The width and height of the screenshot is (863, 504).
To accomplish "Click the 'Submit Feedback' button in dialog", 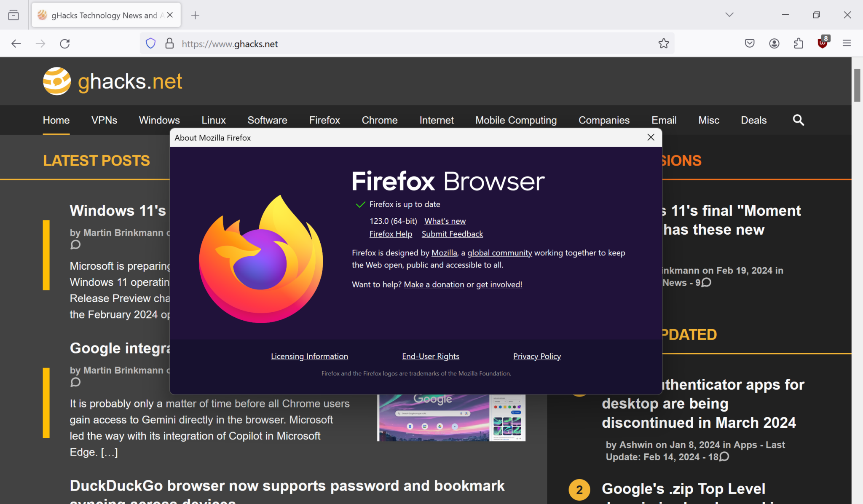I will click(452, 233).
